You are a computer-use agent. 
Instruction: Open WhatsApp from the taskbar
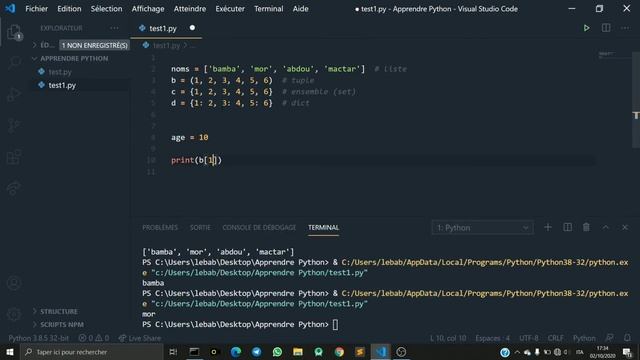point(277,351)
